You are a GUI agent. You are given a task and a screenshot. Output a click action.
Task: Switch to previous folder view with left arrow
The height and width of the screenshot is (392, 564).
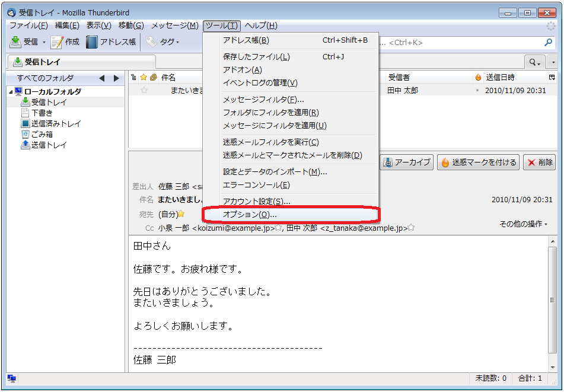(x=102, y=78)
